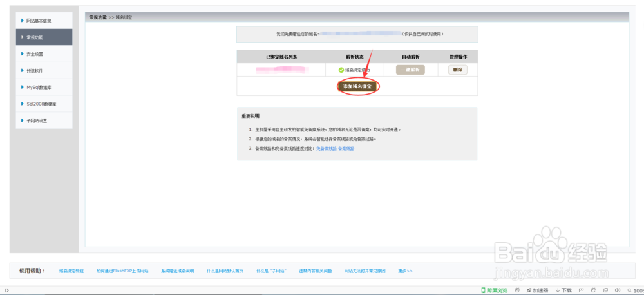This screenshot has width=644, height=295.
Task: Open the 备案线路 speed link
Action: point(346,149)
